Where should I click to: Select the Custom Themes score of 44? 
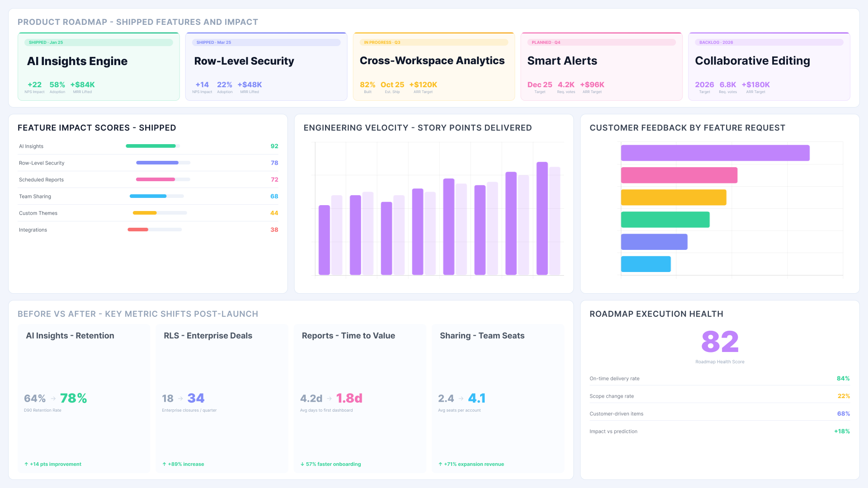pos(274,213)
